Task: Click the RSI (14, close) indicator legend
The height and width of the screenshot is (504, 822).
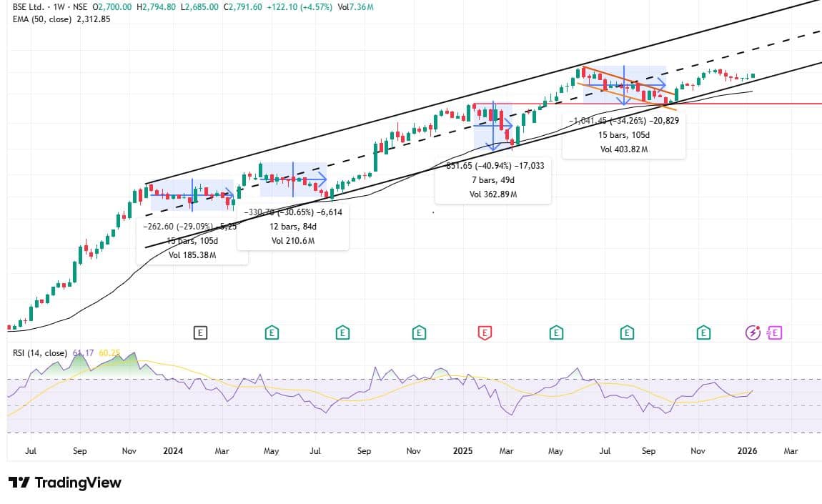Action: point(40,353)
